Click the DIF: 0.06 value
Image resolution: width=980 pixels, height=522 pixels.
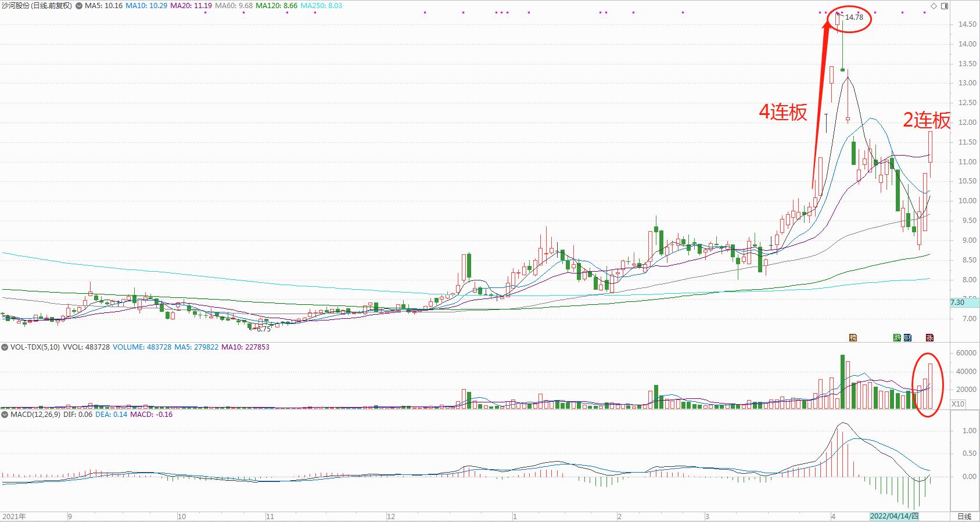coord(77,415)
